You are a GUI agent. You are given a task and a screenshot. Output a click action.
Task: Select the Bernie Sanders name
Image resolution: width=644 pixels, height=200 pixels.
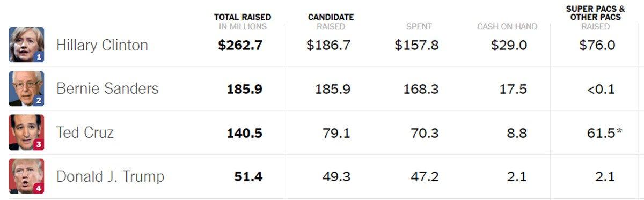pyautogui.click(x=107, y=88)
